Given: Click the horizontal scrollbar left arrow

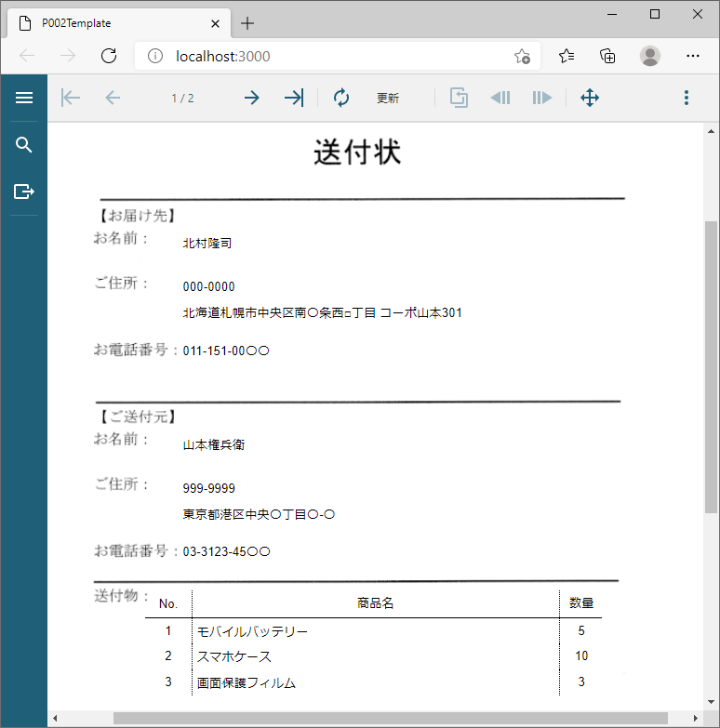Looking at the screenshot, I should click(55, 719).
